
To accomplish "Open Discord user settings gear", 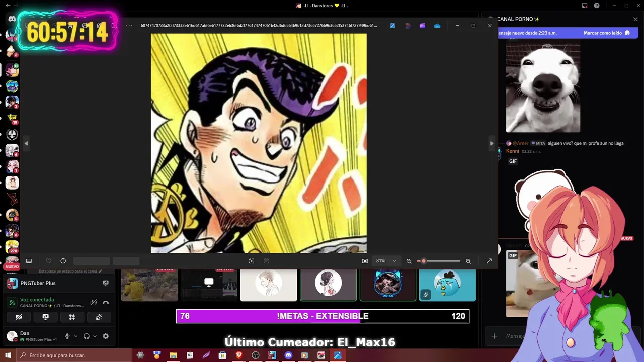I will point(106,336).
